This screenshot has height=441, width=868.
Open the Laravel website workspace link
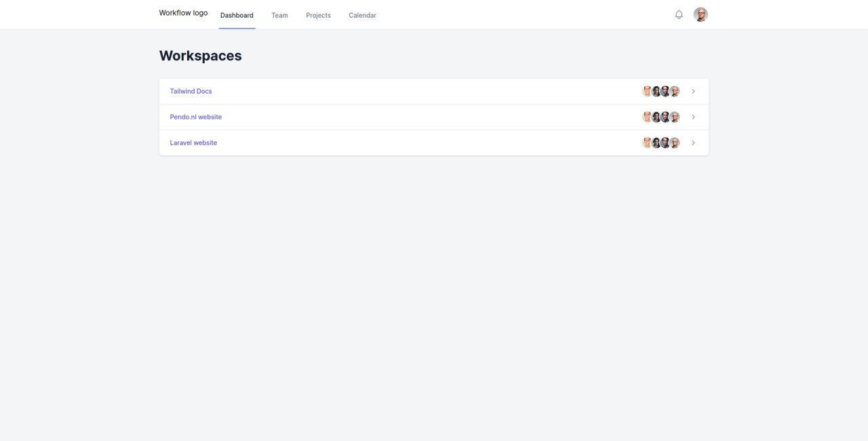pos(193,142)
